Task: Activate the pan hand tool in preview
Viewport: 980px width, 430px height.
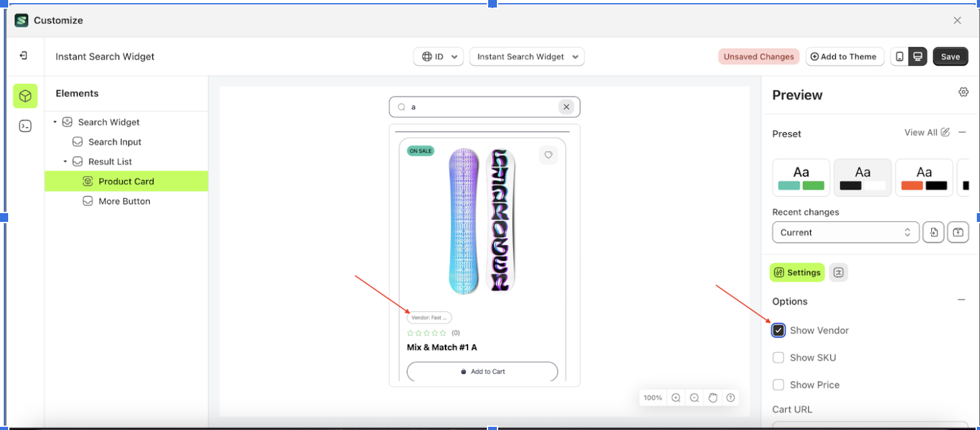Action: [x=712, y=397]
